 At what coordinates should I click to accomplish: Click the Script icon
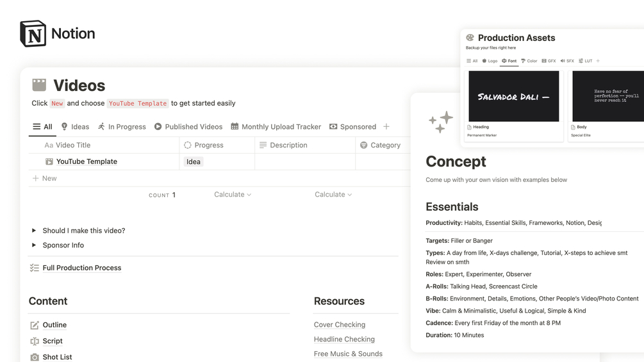[x=35, y=341]
